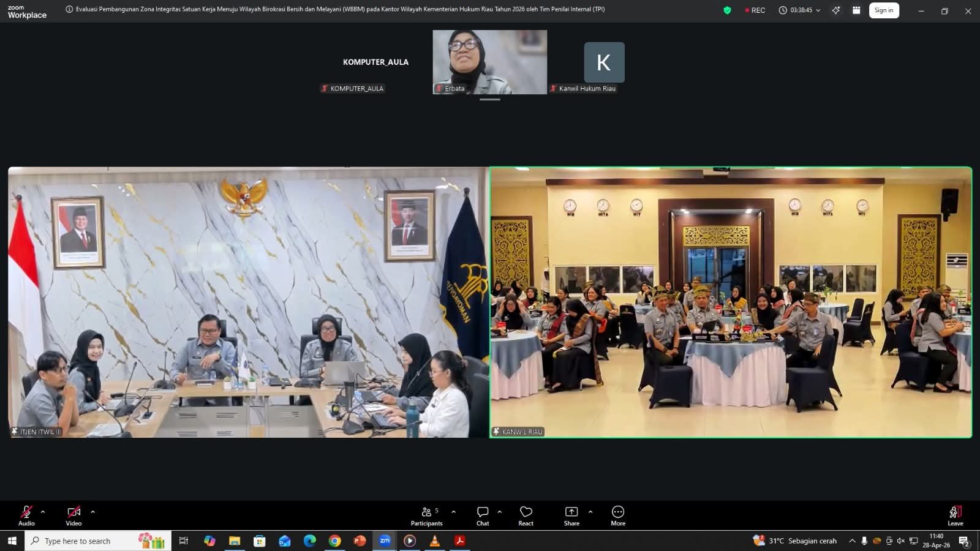The width and height of the screenshot is (980, 551).
Task: Select Erbata's video thumbnail
Action: click(489, 62)
